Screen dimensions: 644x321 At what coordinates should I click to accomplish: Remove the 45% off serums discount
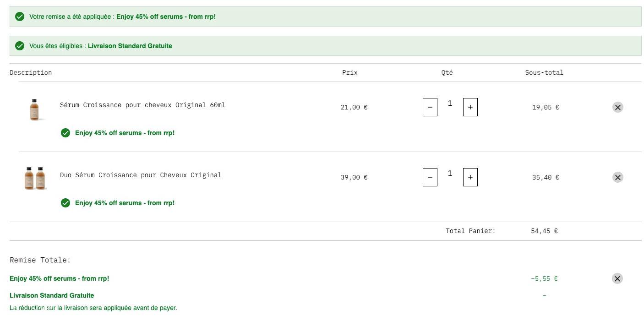[x=617, y=278]
